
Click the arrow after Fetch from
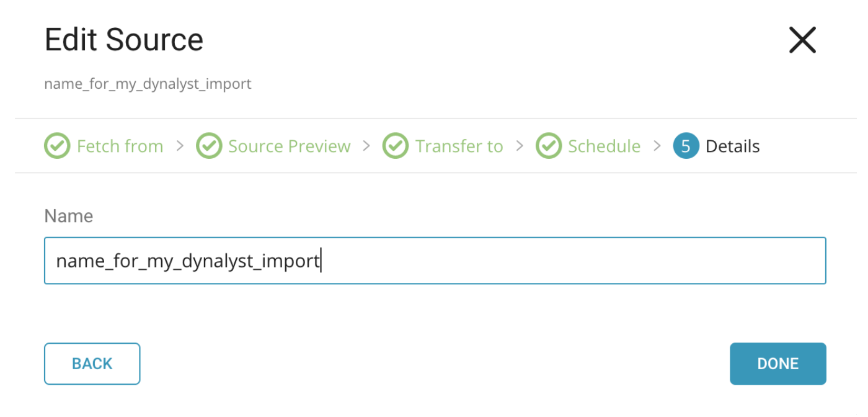click(x=180, y=146)
